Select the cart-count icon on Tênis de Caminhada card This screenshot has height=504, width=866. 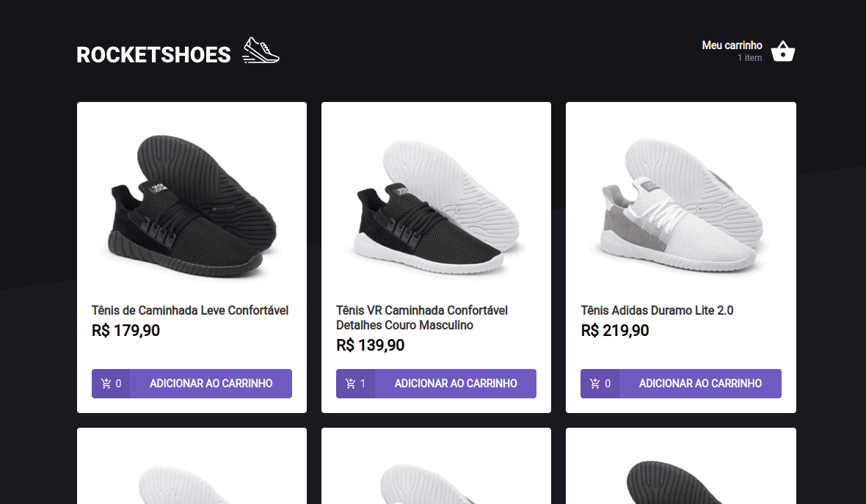coord(111,383)
